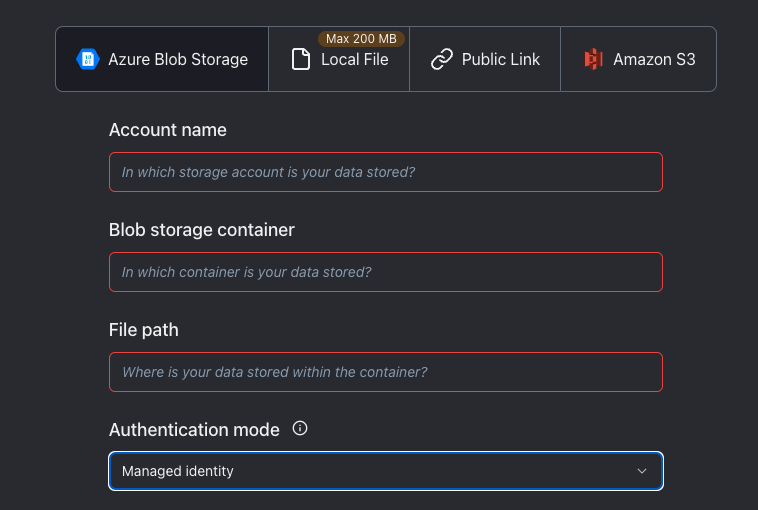Viewport: 758px width, 510px height.
Task: Click the Max 200 MB badge
Action: point(360,39)
